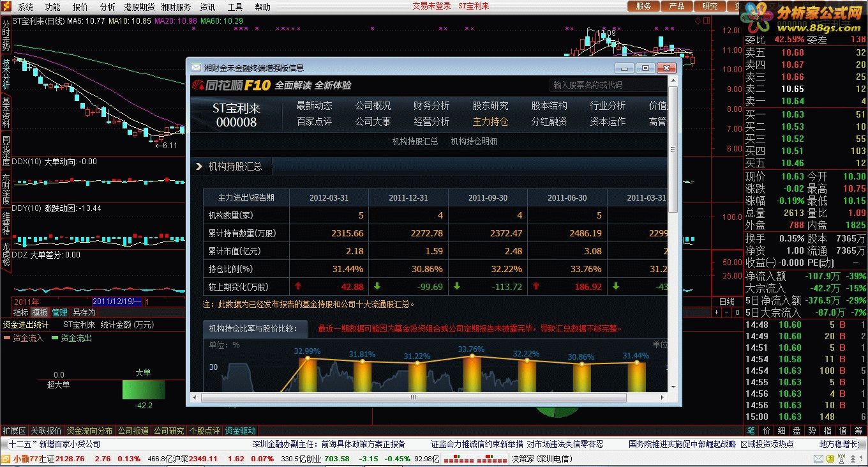Open 分红融资 in the F10 window
The height and width of the screenshot is (467, 868).
pyautogui.click(x=549, y=121)
